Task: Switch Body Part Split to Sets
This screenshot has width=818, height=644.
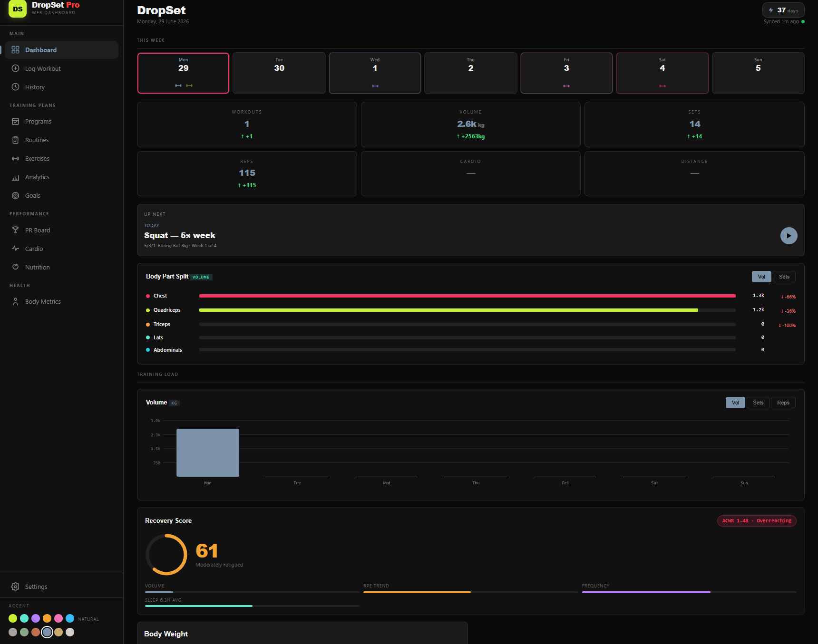Action: [x=784, y=277]
